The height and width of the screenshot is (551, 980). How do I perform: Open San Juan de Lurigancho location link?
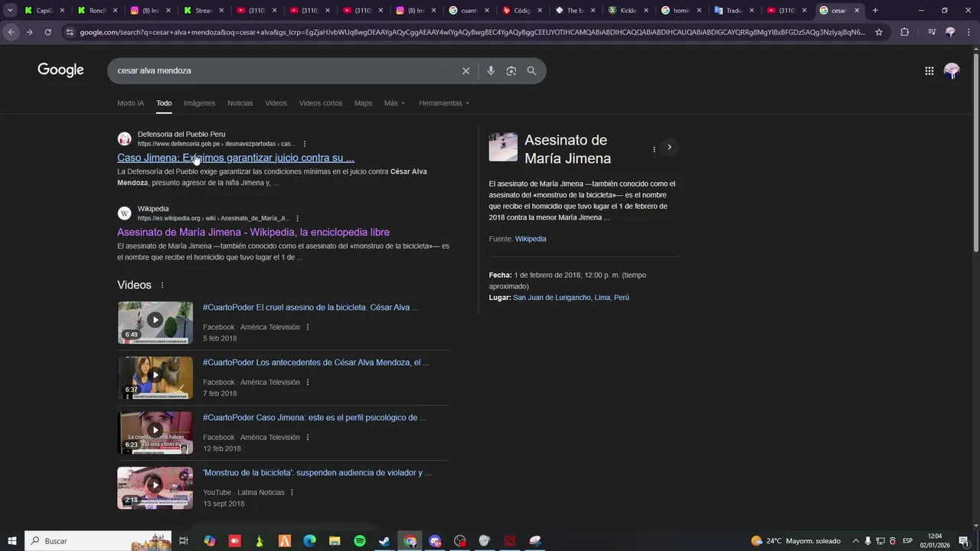[x=571, y=298]
